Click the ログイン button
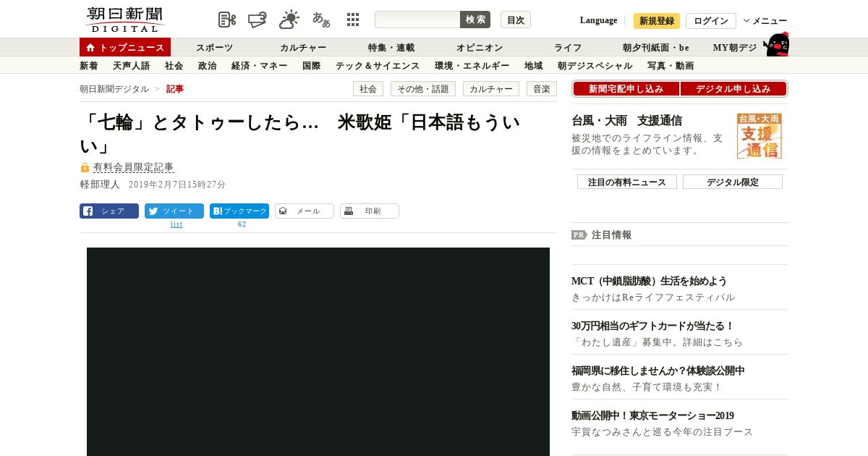Screen dimensions: 868x456 711,21
